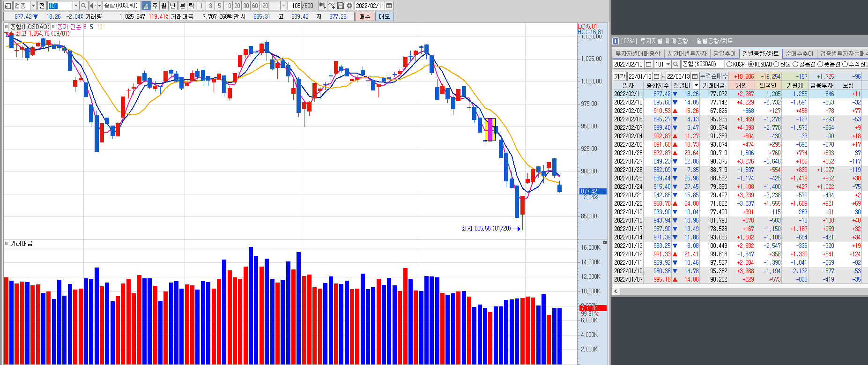The image size is (868, 365).
Task: Expand the 101 code dropdown in investor window
Action: (x=668, y=64)
